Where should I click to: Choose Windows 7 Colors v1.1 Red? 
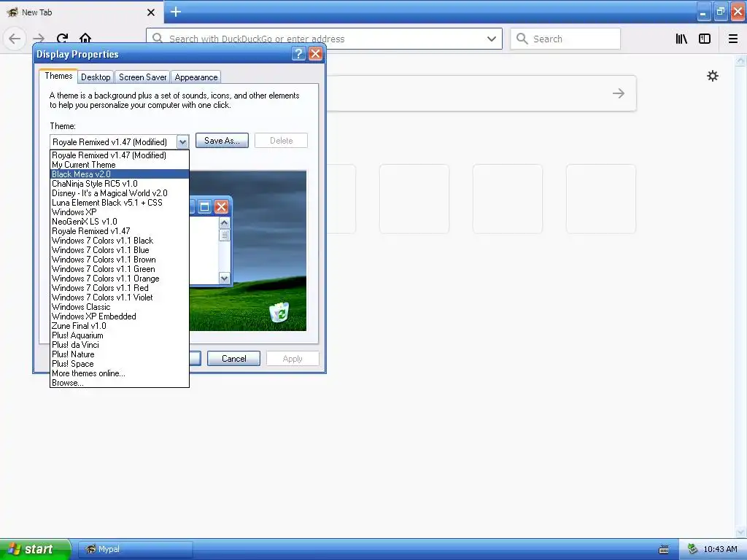click(x=120, y=288)
